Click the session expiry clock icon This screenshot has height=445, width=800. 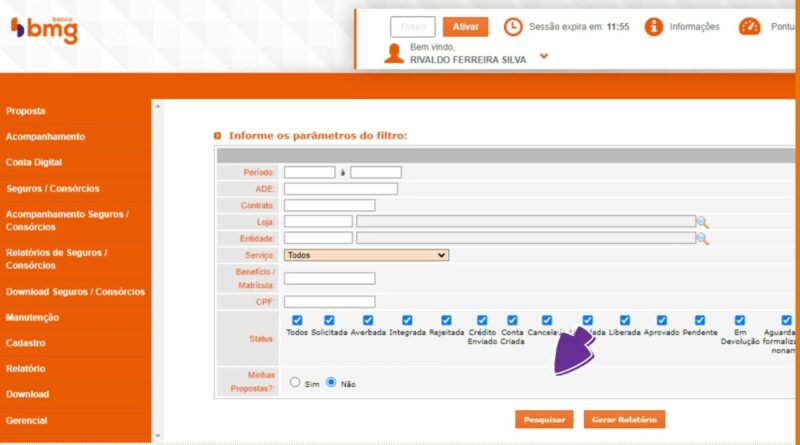512,27
